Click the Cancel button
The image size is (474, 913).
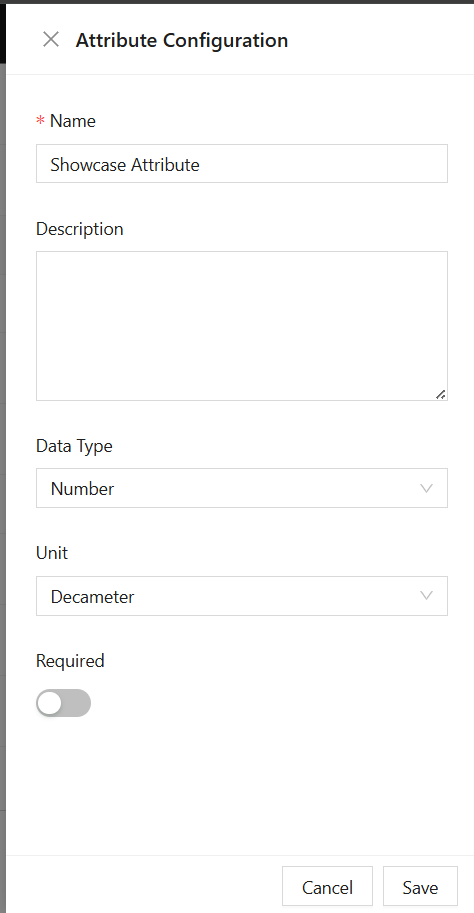(327, 887)
